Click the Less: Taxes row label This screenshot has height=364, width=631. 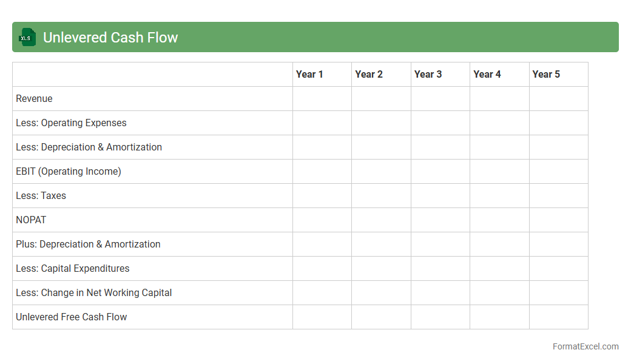pos(41,196)
